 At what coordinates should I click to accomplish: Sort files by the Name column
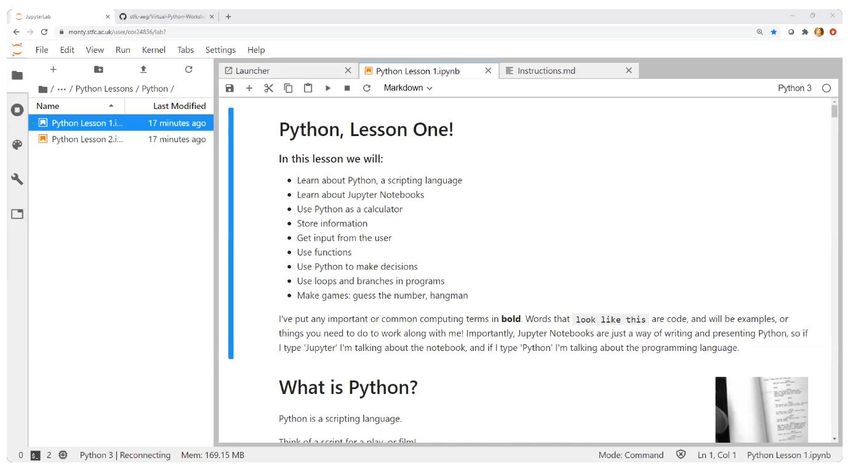pos(76,106)
